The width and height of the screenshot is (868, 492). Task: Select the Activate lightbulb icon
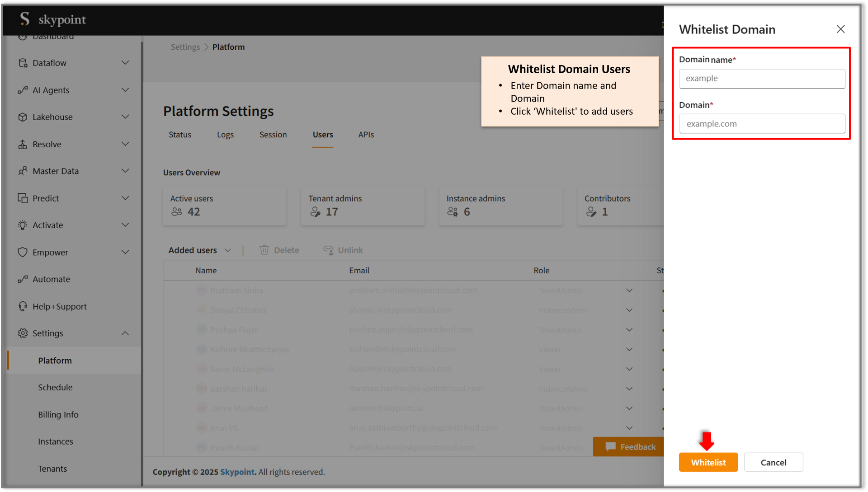coord(23,225)
